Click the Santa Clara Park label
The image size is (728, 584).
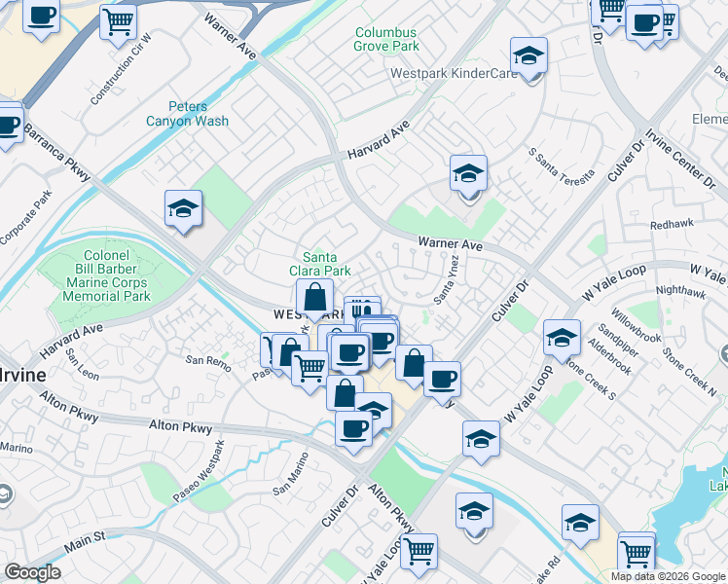coord(320,264)
